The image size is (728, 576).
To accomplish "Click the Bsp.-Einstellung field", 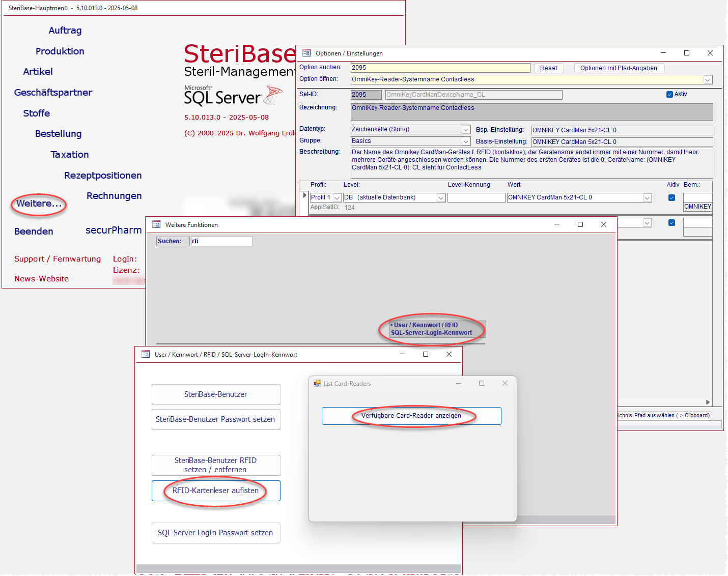I will (x=622, y=130).
